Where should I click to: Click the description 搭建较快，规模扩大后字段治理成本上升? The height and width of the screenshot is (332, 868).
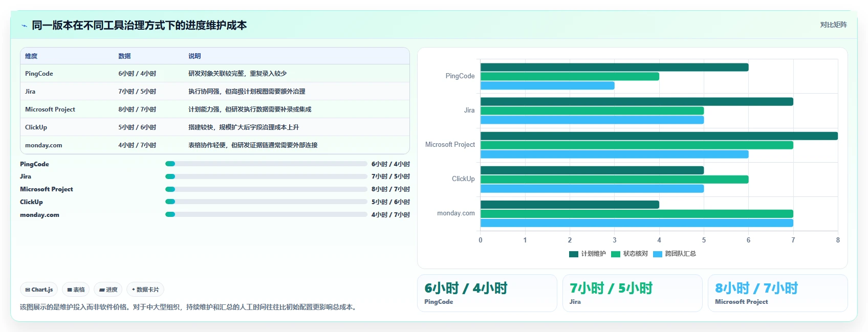(x=244, y=127)
